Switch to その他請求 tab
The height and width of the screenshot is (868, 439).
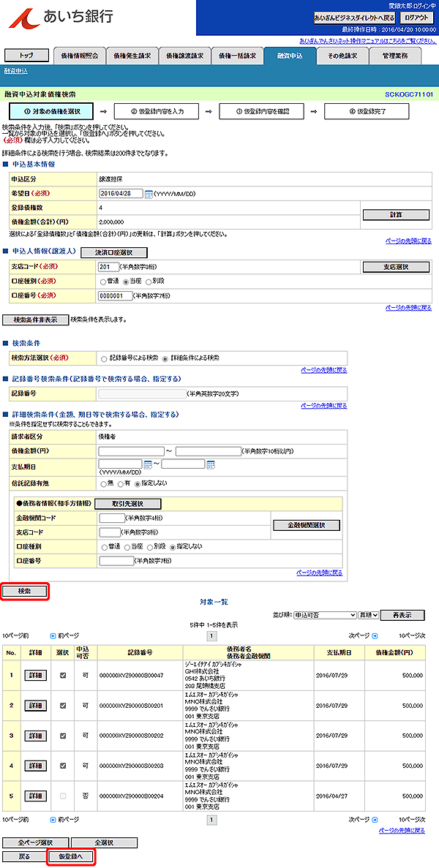tap(342, 56)
